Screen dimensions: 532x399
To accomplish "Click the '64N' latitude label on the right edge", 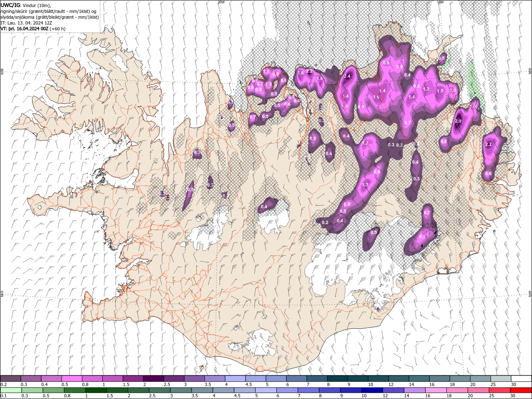I will click(530, 294).
